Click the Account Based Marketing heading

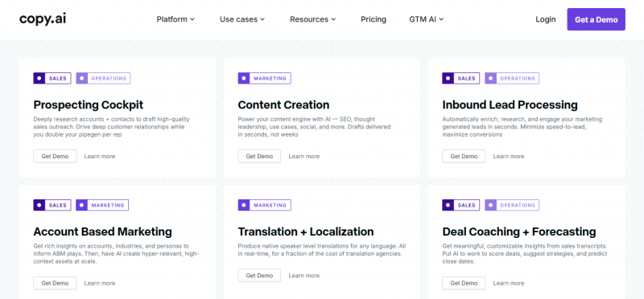coord(103,231)
